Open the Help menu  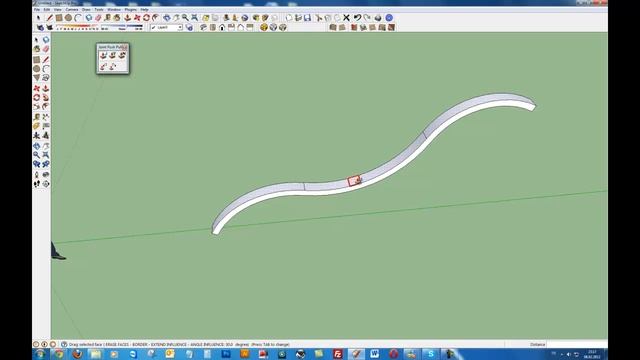pyautogui.click(x=144, y=9)
